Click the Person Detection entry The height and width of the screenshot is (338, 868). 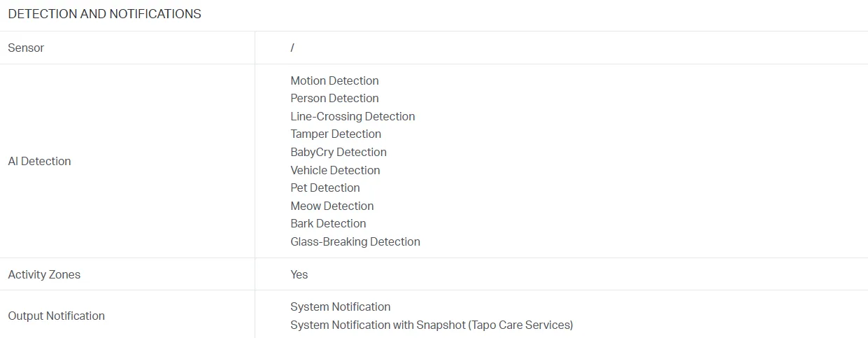point(334,98)
